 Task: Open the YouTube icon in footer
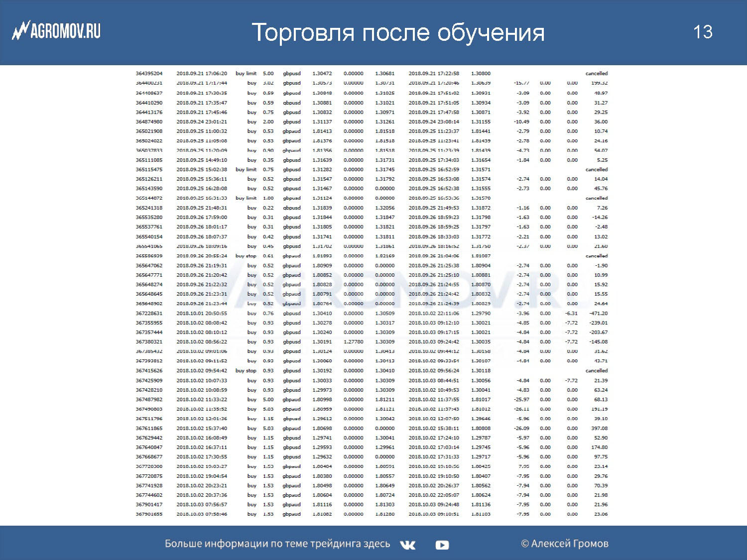(x=442, y=545)
